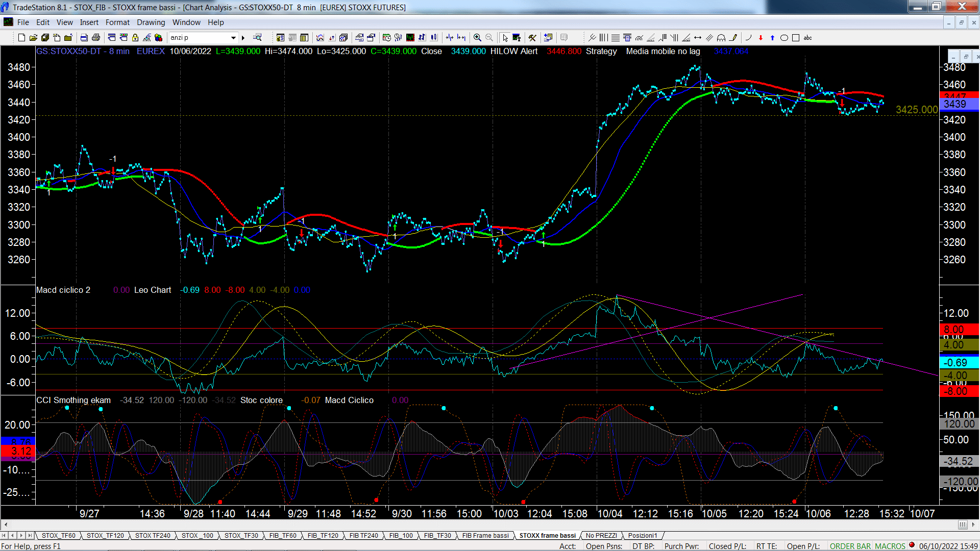The width and height of the screenshot is (980, 551).
Task: Switch to the STOX_100 tab
Action: point(198,536)
